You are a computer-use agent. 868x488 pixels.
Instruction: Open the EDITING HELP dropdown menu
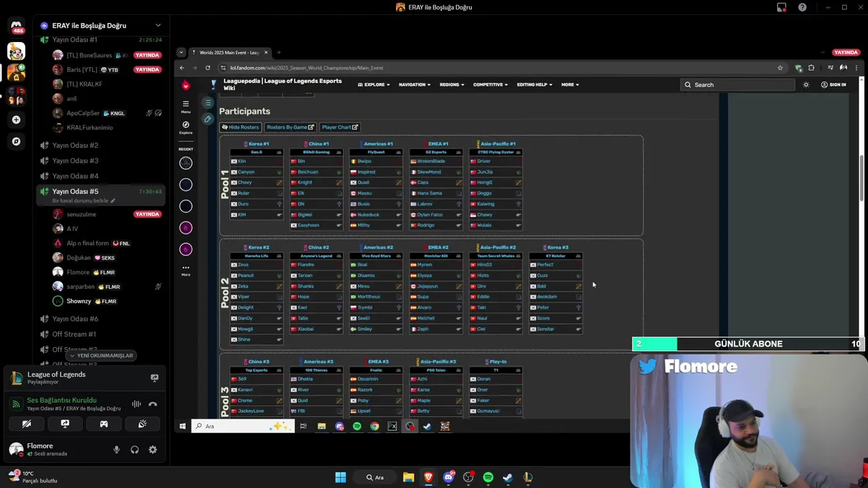coord(534,85)
